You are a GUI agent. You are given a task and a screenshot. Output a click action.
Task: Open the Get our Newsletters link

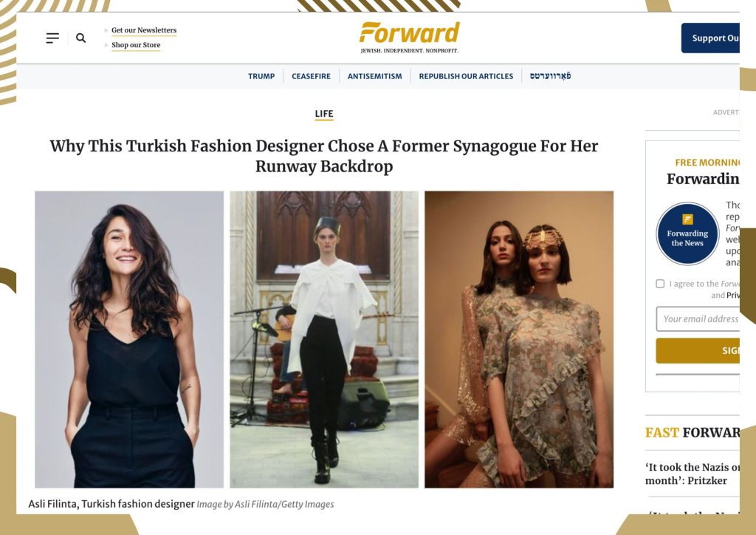pyautogui.click(x=144, y=30)
